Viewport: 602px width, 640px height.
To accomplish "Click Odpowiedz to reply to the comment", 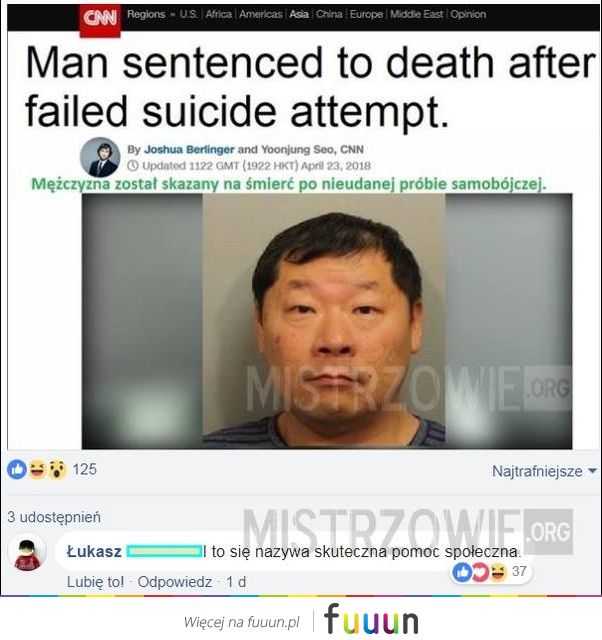I will point(175,582).
